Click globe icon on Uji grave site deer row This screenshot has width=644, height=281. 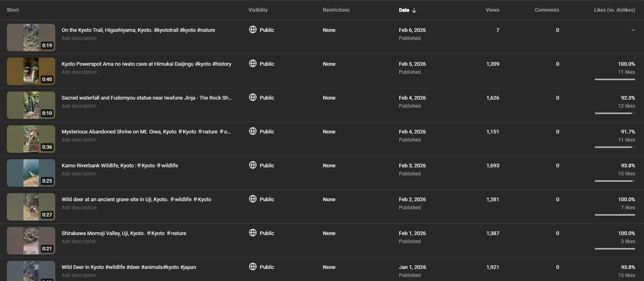253,199
